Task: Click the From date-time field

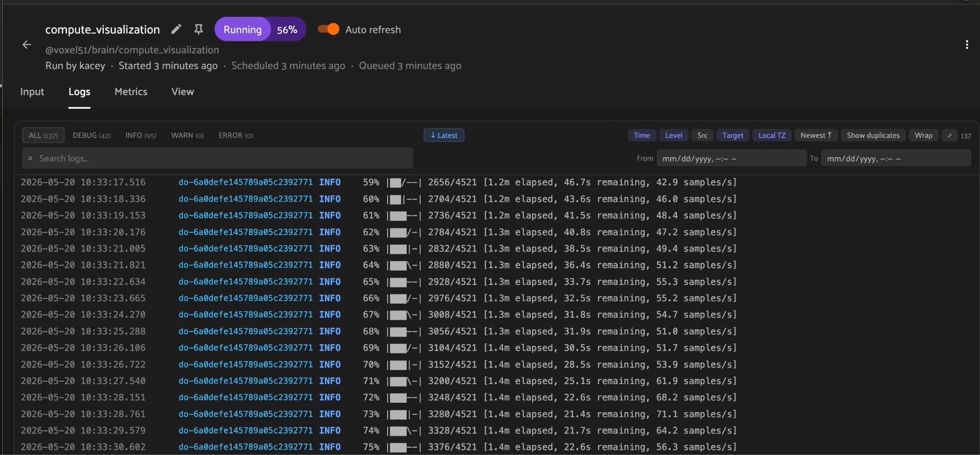Action: click(x=732, y=159)
